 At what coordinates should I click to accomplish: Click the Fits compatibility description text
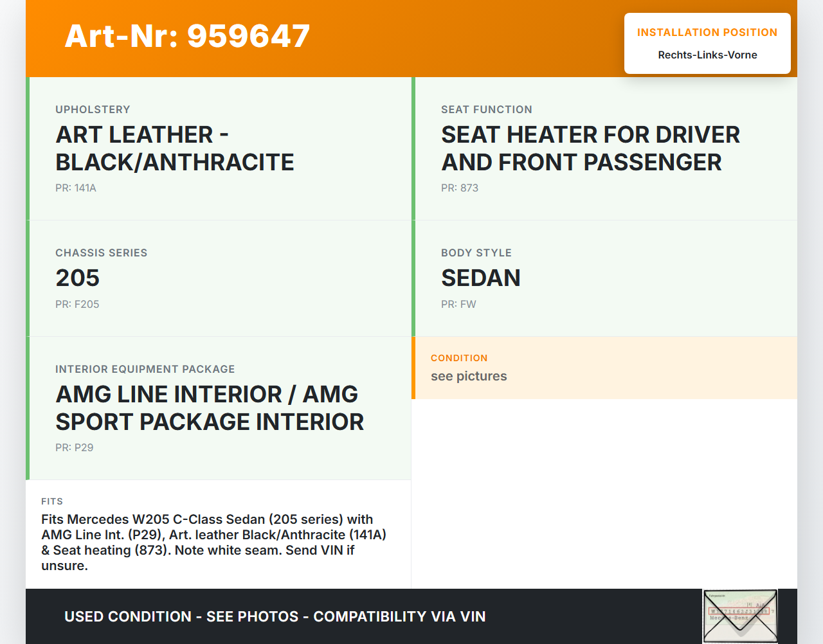(x=213, y=542)
